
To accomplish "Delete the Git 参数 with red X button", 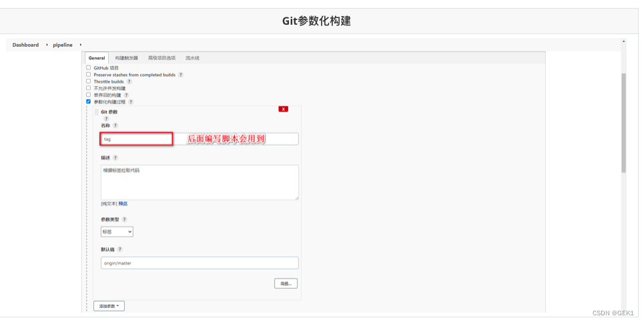I will point(283,109).
